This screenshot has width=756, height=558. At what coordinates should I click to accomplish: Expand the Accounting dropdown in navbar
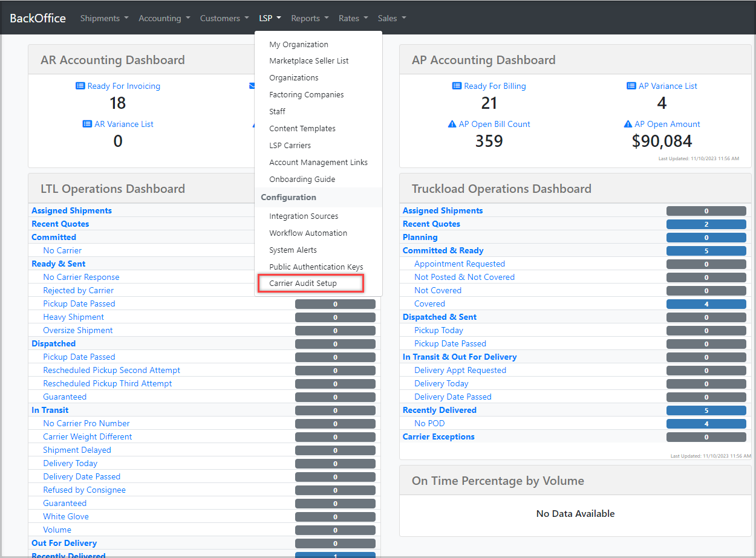point(164,18)
